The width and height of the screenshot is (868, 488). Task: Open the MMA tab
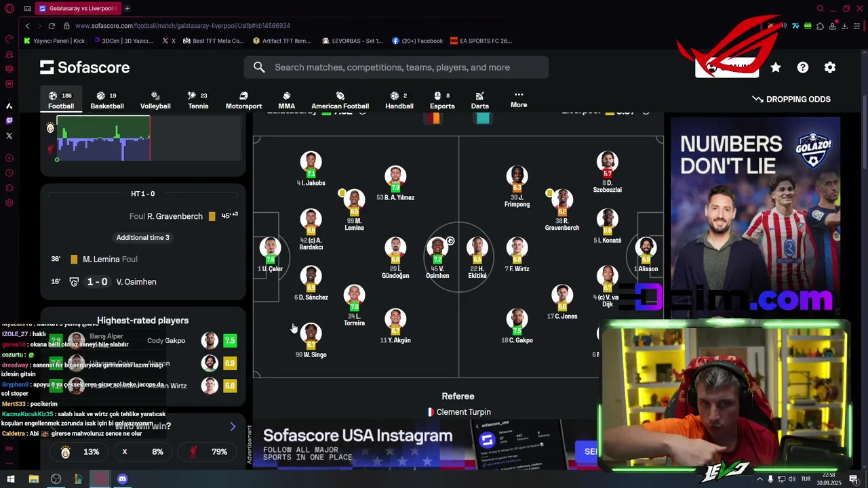[286, 100]
